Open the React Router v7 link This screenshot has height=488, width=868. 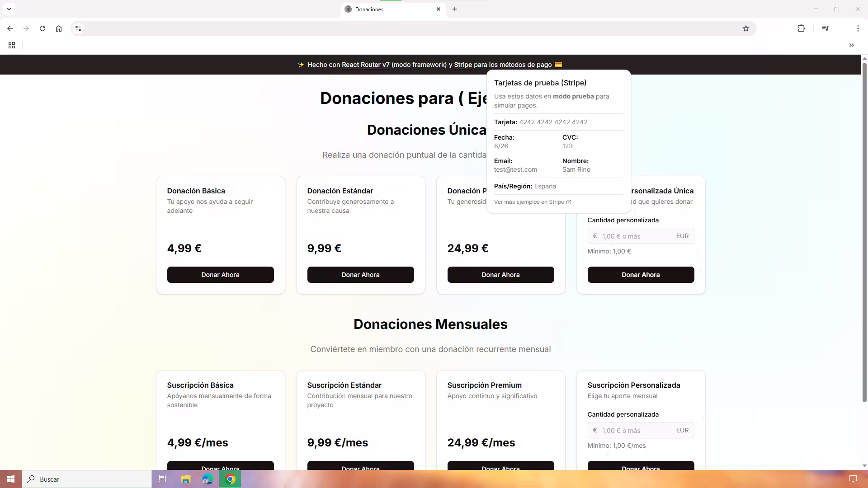click(x=365, y=65)
